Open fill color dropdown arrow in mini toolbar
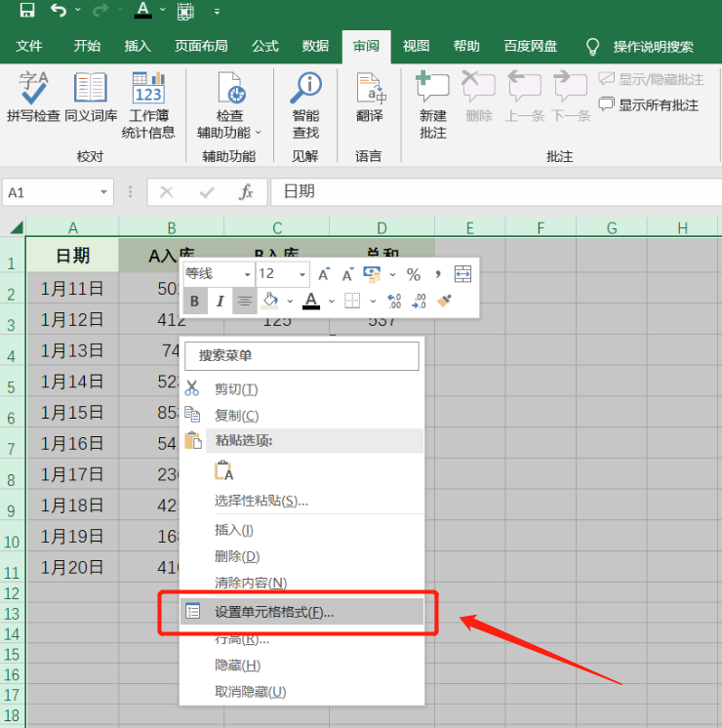Image resolution: width=722 pixels, height=728 pixels. point(290,302)
